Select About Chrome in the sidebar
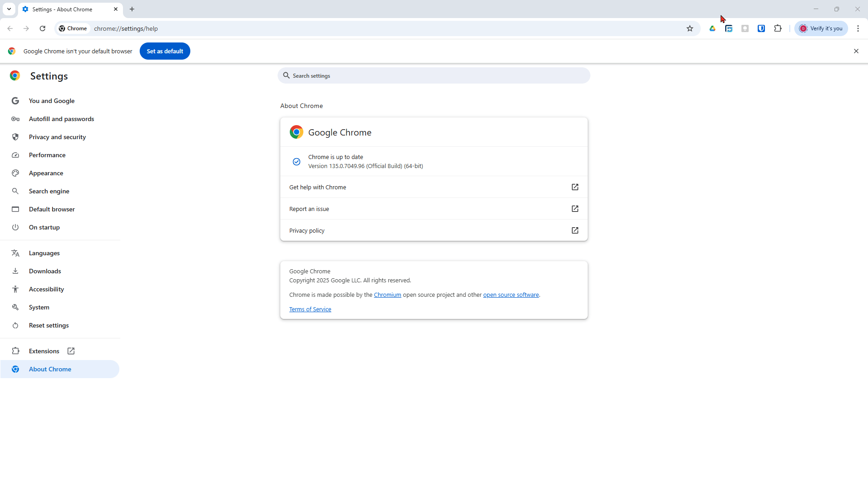The height and width of the screenshot is (487, 868). pos(60,369)
